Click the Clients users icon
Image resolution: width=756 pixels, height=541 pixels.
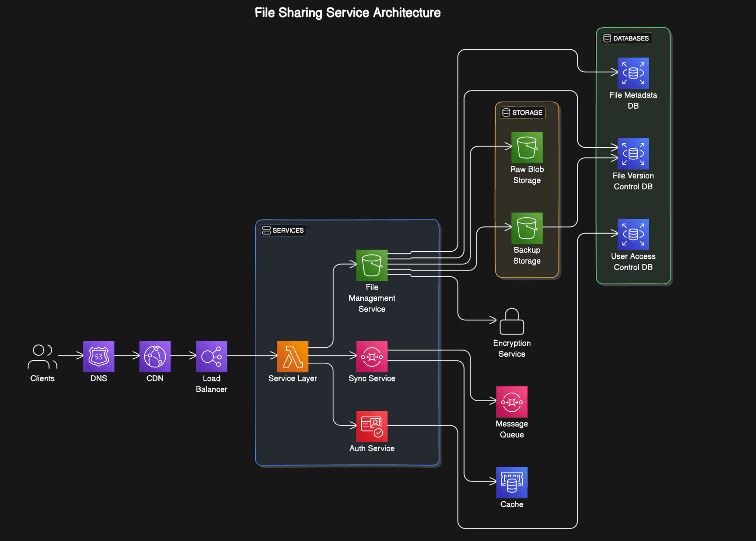click(x=43, y=356)
